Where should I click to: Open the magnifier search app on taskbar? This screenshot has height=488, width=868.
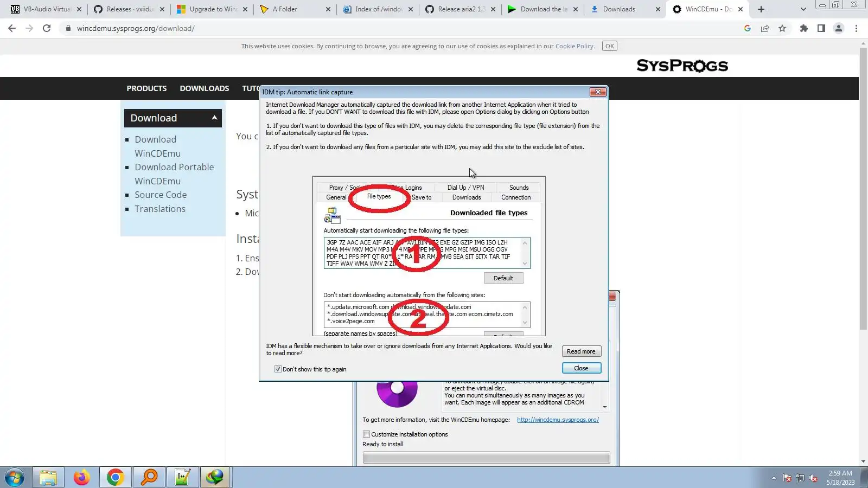click(x=149, y=478)
